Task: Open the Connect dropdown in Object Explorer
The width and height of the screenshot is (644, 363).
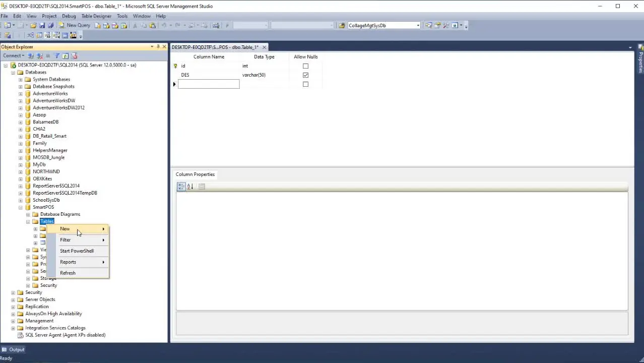Action: coord(14,56)
